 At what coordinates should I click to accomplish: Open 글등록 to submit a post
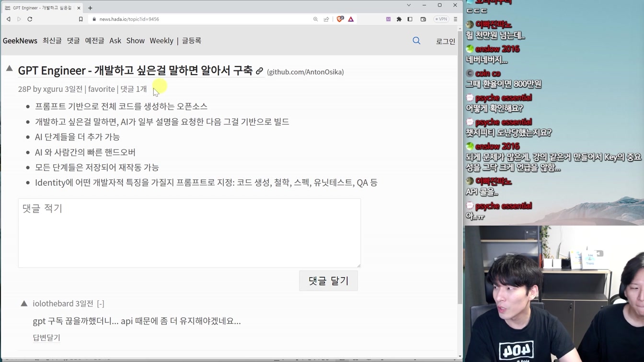coord(192,41)
